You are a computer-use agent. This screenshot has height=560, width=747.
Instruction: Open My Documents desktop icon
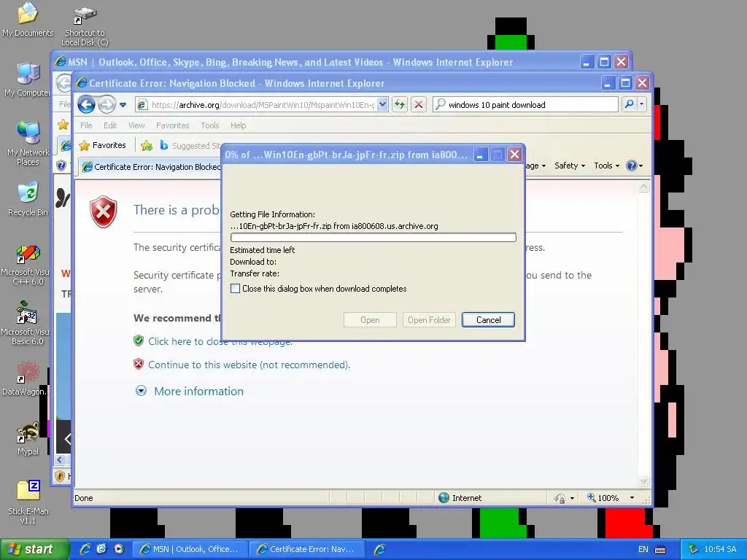tap(28, 19)
